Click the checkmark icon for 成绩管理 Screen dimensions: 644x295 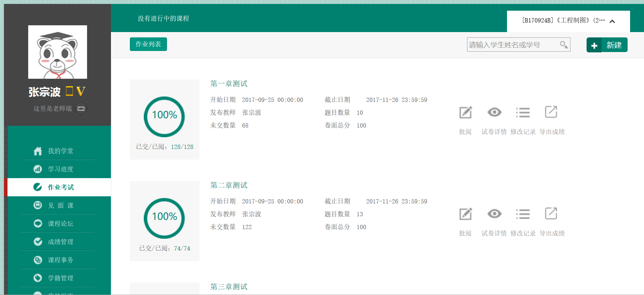[x=38, y=242]
